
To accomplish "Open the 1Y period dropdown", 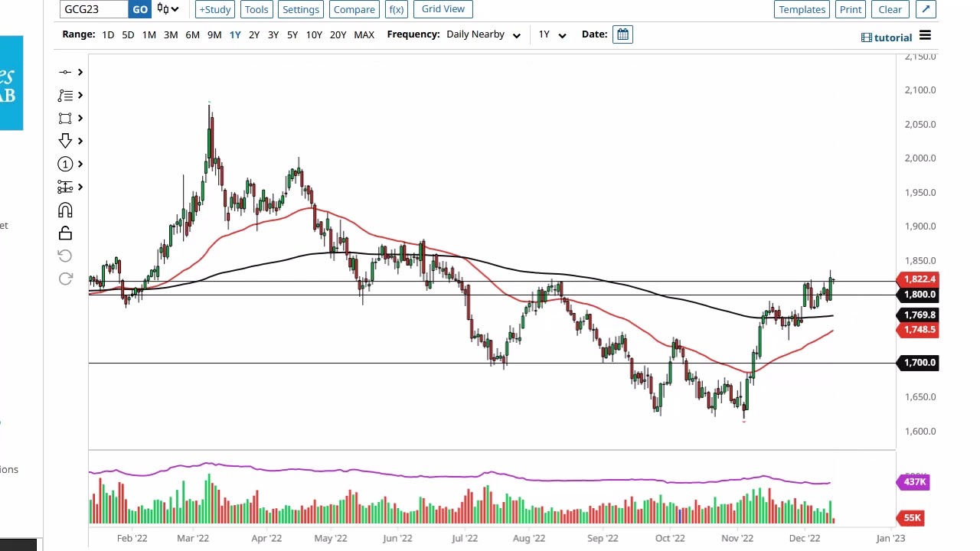I will coord(551,34).
